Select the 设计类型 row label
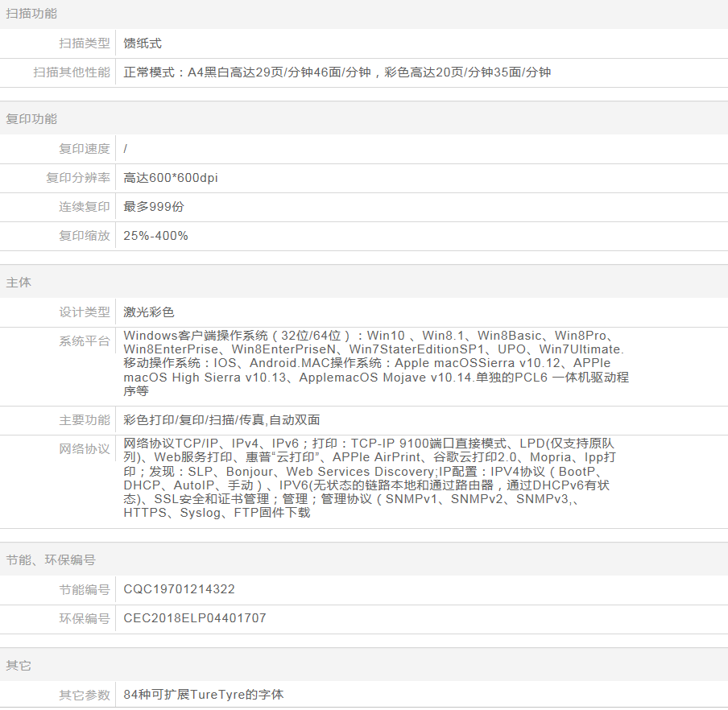Viewport: 728px width, 710px height. pos(84,312)
